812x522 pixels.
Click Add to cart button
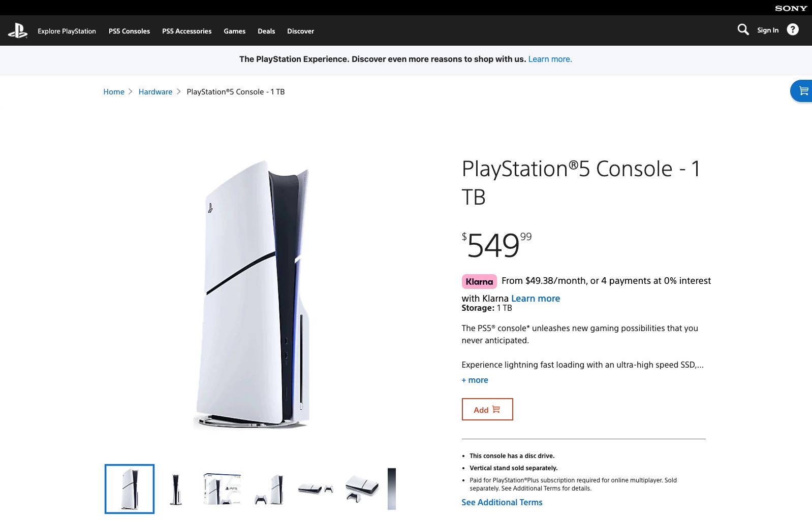pos(487,409)
